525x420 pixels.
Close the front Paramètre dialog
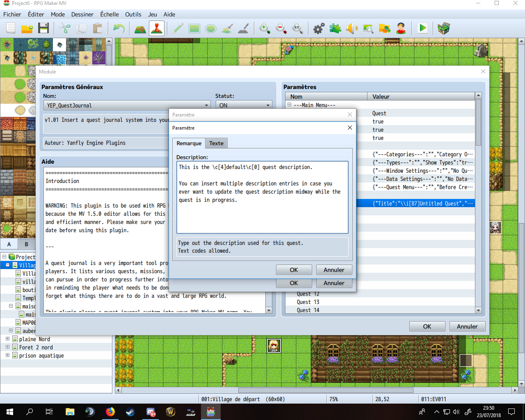[350, 128]
